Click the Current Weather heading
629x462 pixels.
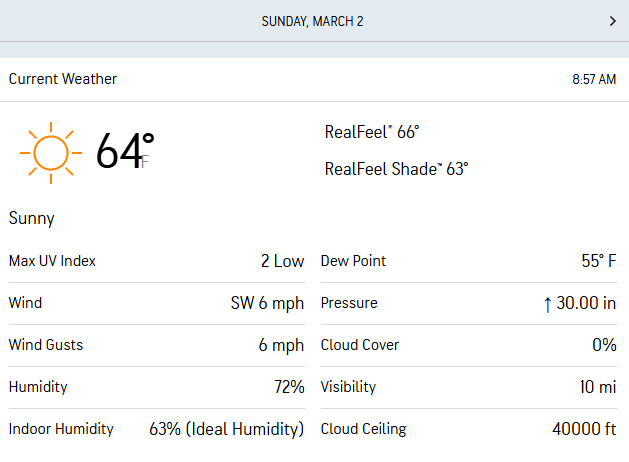click(63, 79)
